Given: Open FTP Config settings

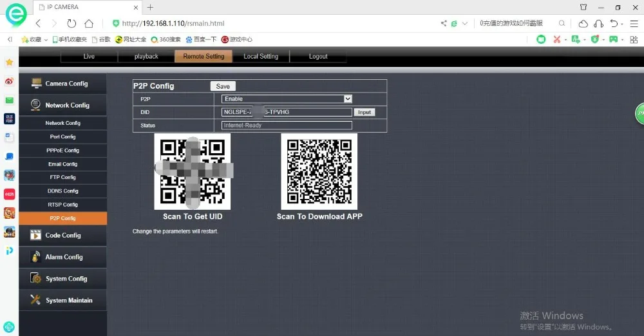Looking at the screenshot, I should click(x=63, y=178).
